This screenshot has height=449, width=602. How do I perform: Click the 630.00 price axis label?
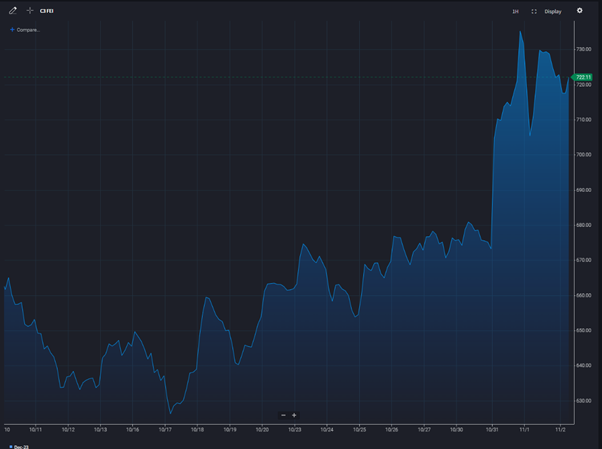(x=583, y=400)
